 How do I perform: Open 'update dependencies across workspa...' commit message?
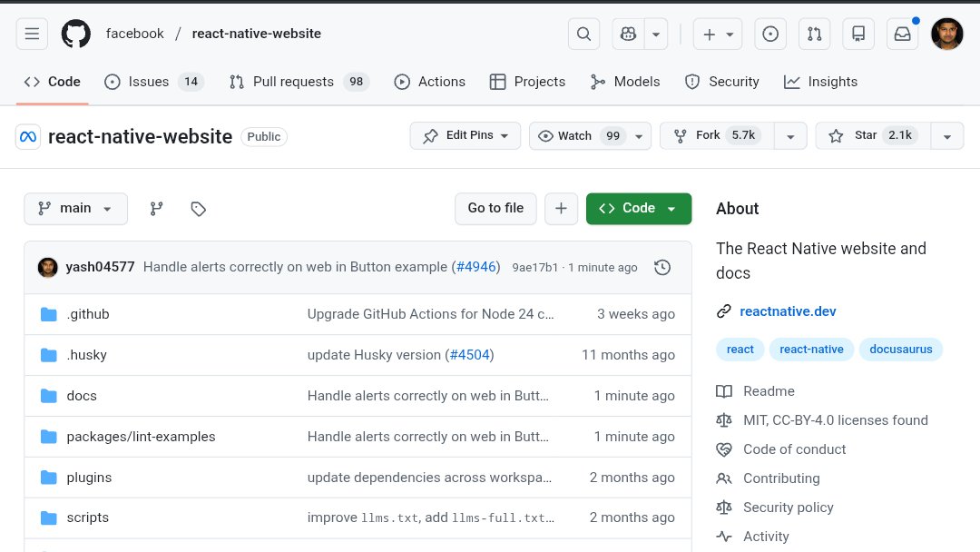tap(429, 478)
